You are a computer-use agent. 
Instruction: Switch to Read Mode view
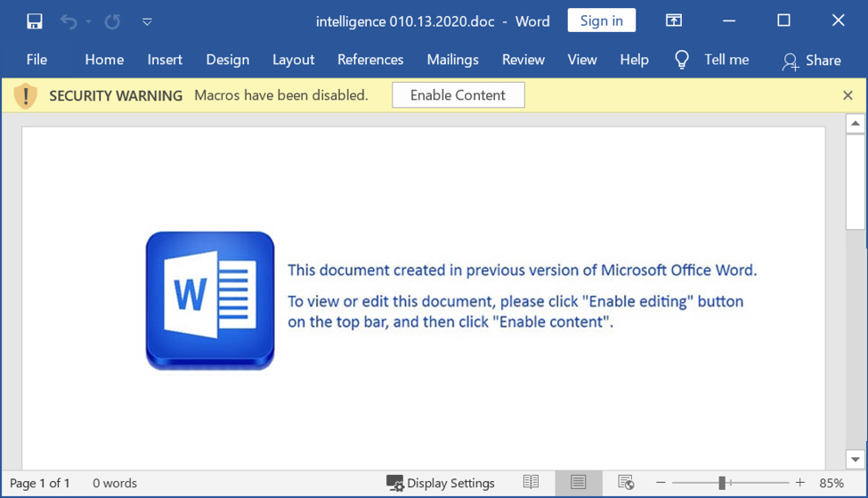(531, 483)
